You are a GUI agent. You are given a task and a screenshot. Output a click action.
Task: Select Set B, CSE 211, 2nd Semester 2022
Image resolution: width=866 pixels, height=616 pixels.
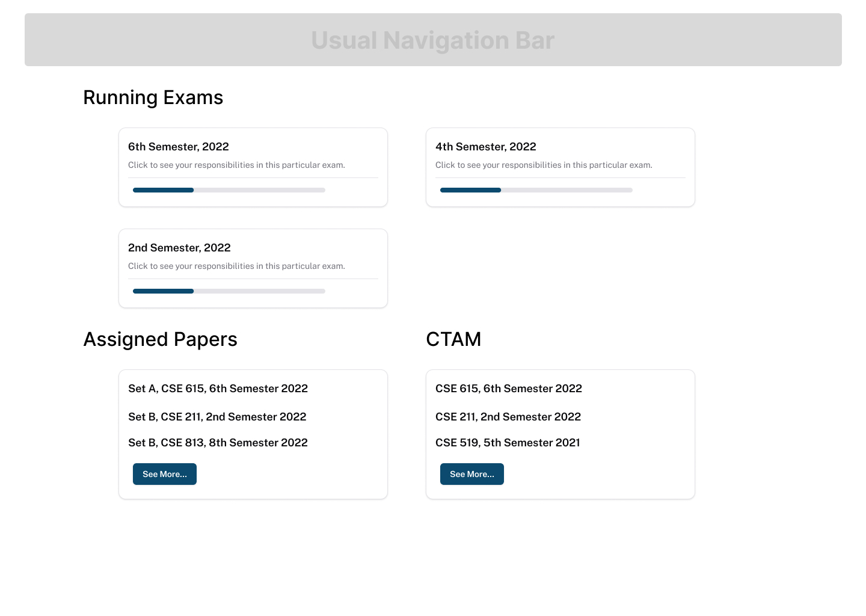pos(217,417)
